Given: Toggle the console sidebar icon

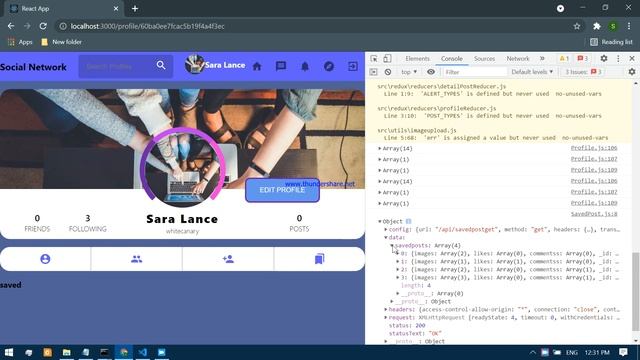Looking at the screenshot, I should (x=373, y=72).
